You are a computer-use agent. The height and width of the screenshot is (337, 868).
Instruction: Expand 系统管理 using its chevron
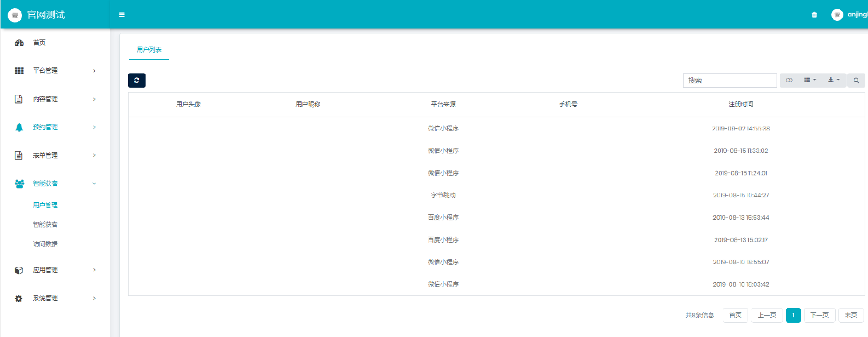click(94, 299)
